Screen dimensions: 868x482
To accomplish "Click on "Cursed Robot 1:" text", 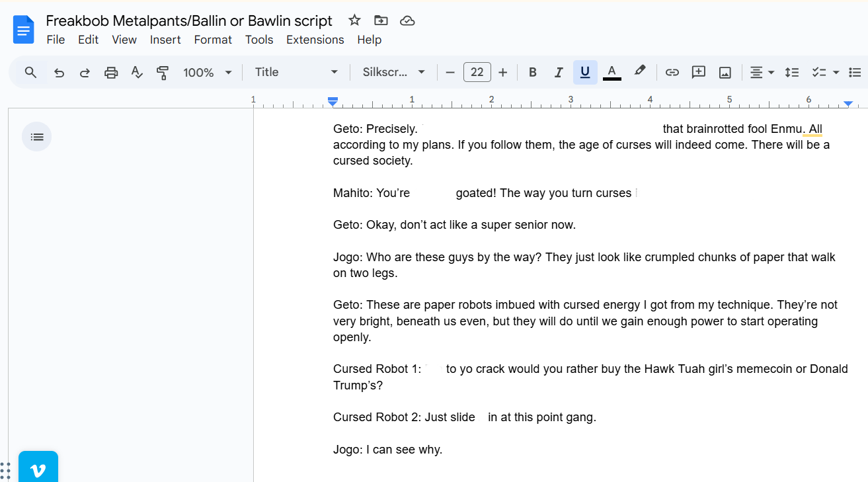I will coord(377,369).
